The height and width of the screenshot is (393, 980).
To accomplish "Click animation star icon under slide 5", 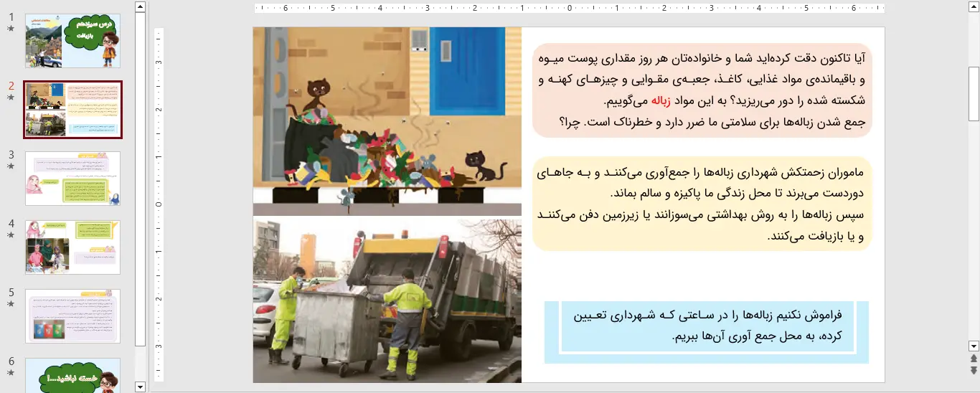I will (x=11, y=304).
